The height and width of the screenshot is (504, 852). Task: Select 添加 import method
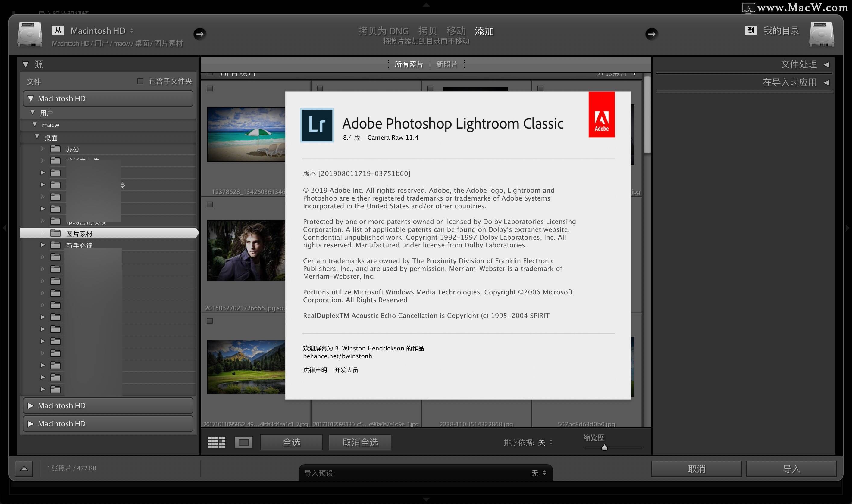[x=484, y=31]
